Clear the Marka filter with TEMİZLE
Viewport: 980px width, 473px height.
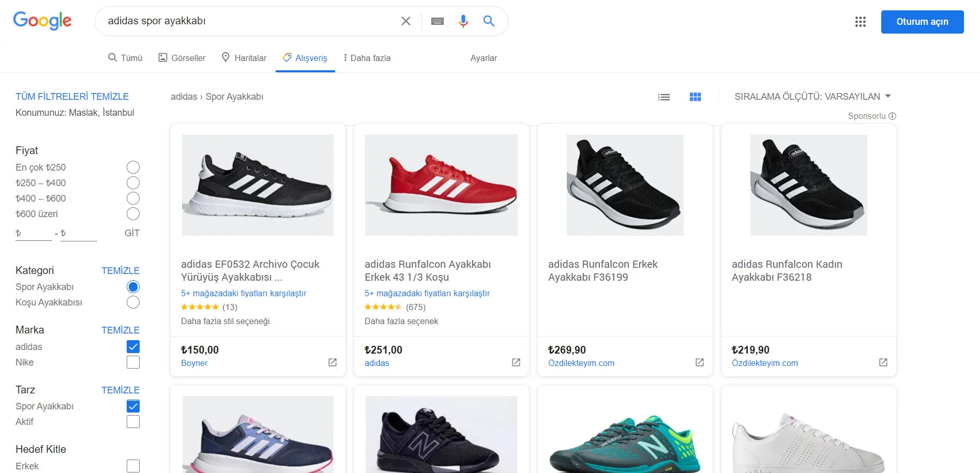click(120, 330)
